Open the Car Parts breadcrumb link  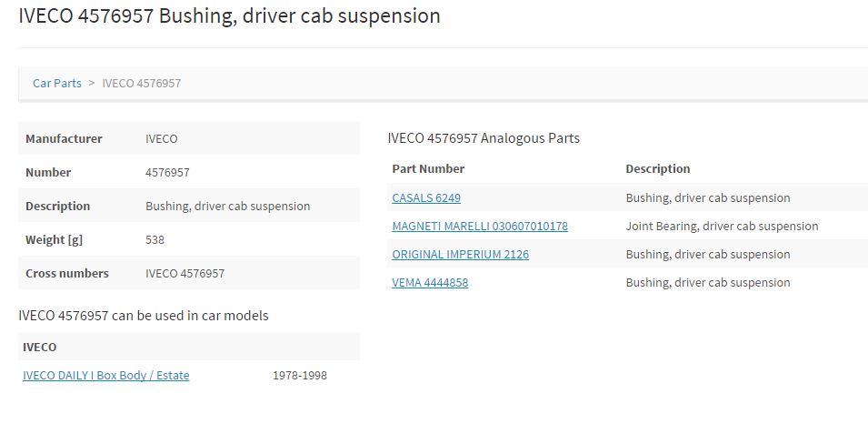click(x=56, y=83)
